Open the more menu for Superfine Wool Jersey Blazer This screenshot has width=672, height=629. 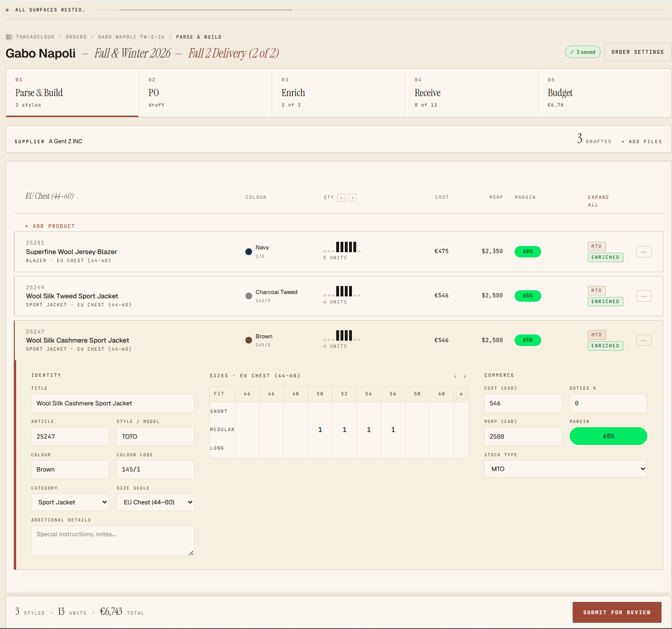tap(643, 252)
